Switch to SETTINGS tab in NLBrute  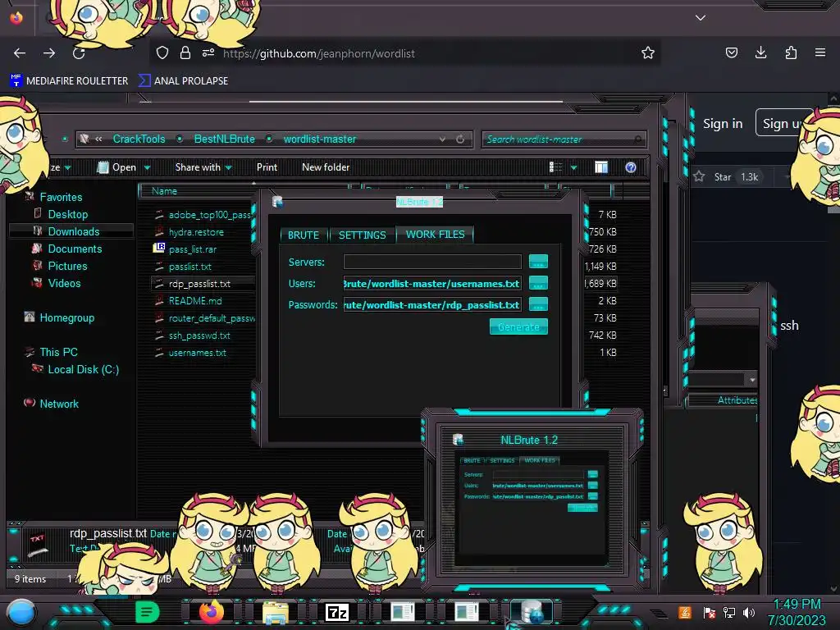click(362, 235)
